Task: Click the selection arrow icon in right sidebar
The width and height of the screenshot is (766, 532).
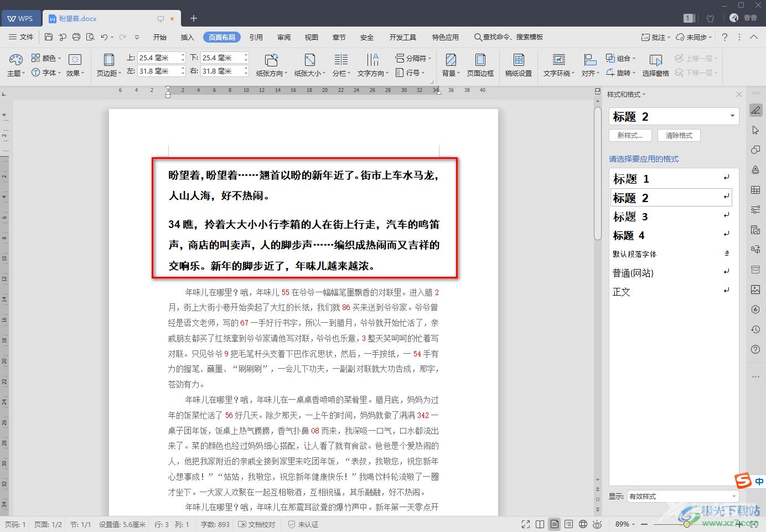Action: click(755, 130)
